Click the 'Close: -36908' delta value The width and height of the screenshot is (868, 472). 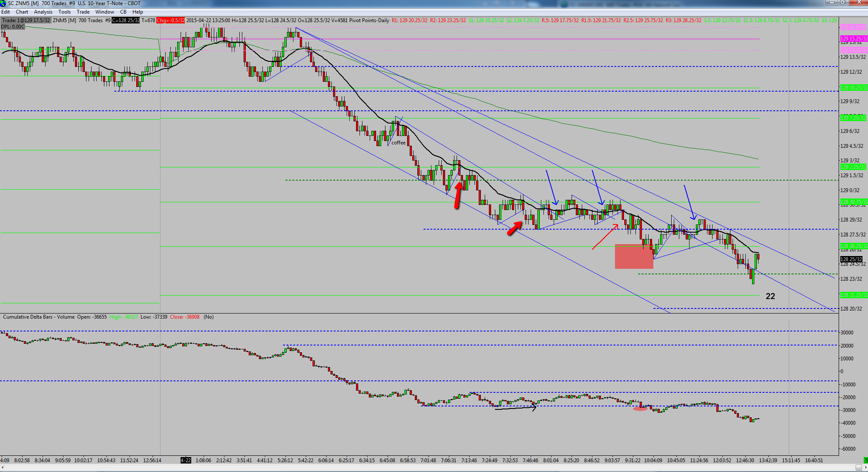point(185,317)
